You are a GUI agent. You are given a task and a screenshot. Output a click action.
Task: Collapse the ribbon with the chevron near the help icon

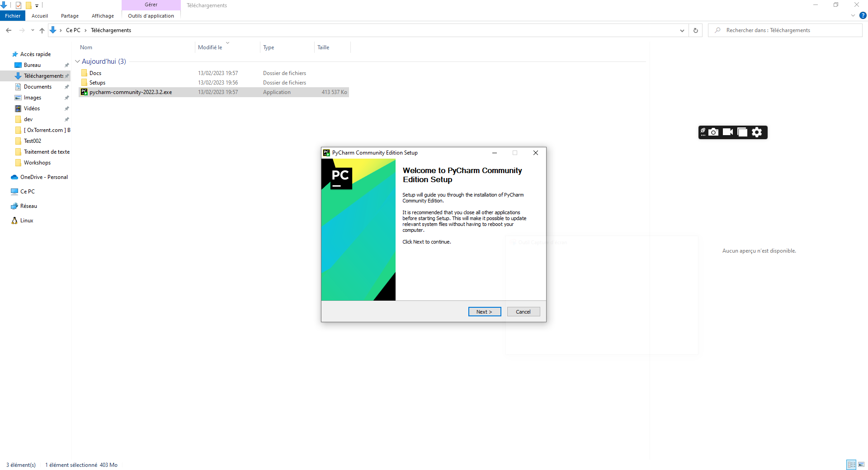point(853,15)
